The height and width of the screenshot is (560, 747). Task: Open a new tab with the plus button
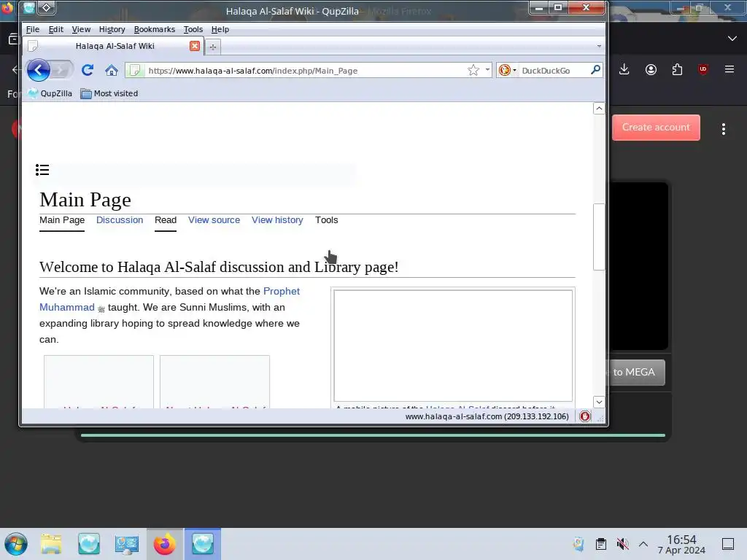[x=213, y=47]
